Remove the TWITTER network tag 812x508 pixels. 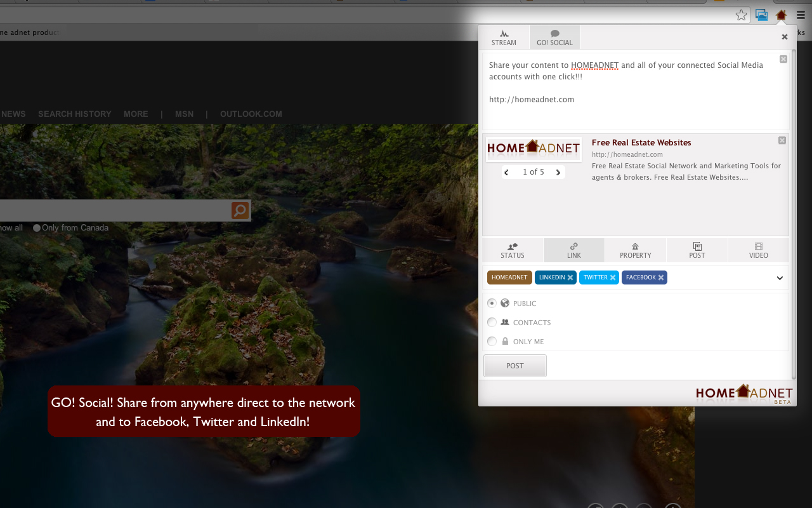point(613,277)
